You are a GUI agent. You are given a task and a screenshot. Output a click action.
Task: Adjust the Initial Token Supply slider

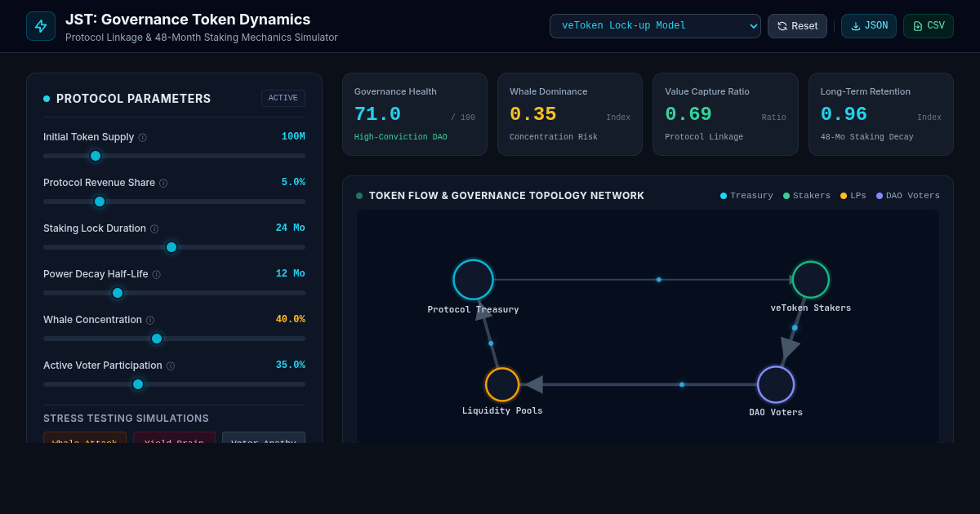point(174,156)
